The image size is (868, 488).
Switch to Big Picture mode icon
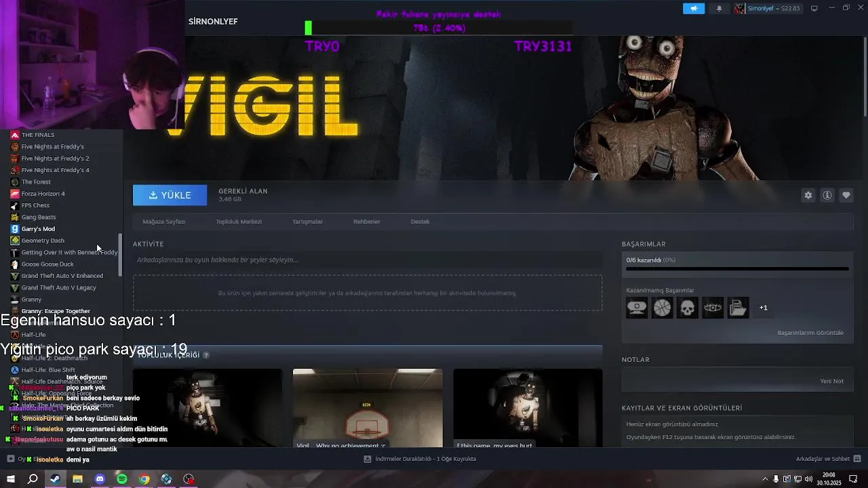pyautogui.click(x=814, y=8)
